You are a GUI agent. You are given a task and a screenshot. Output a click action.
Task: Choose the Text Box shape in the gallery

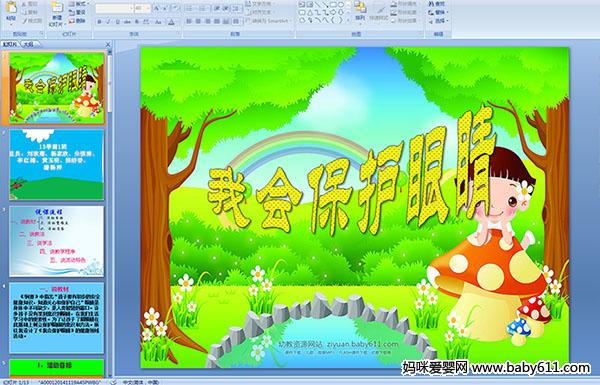pos(302,4)
